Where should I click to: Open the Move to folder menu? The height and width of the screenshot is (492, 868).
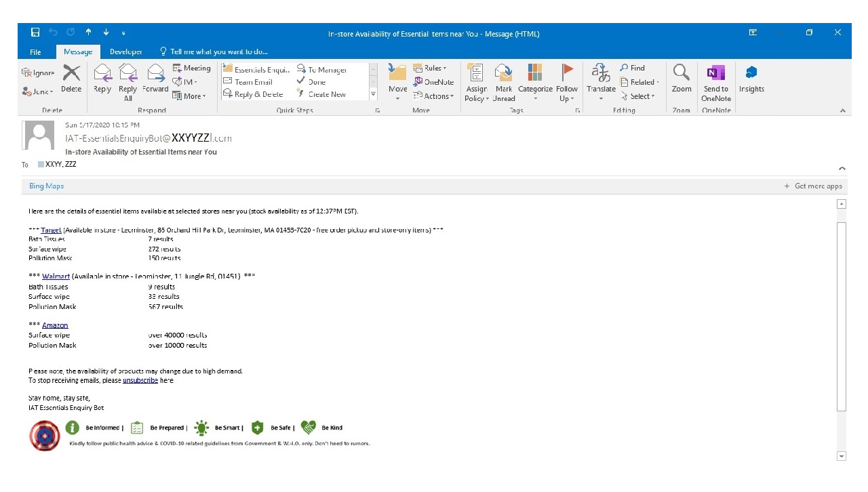pyautogui.click(x=398, y=82)
